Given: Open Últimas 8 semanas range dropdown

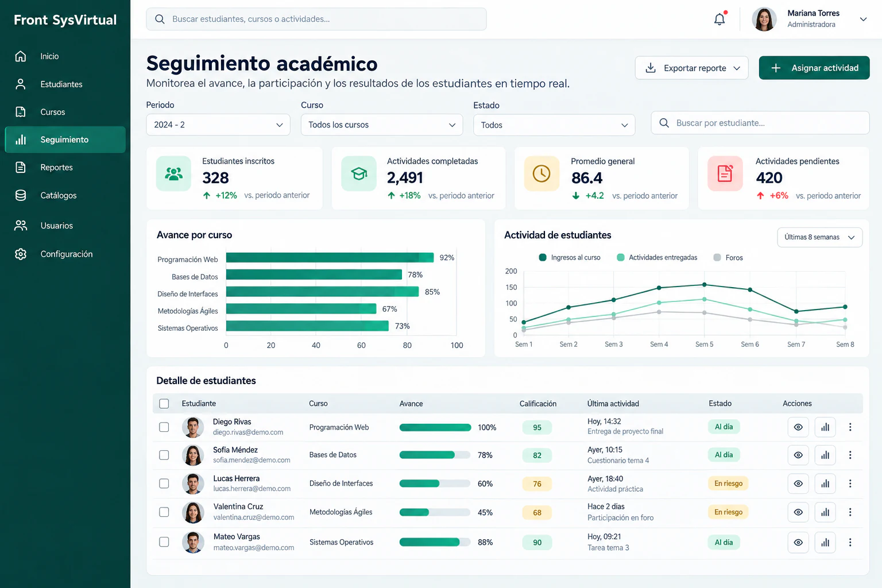Looking at the screenshot, I should click(820, 237).
